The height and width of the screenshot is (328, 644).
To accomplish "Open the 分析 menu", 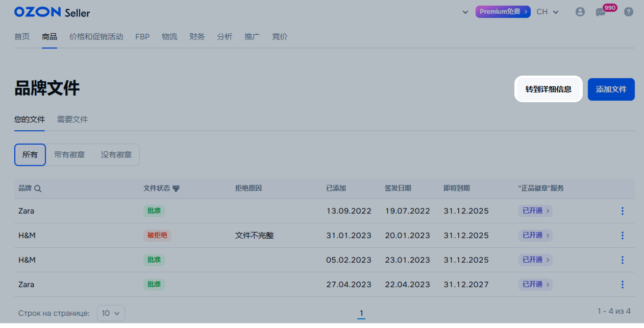I will point(225,37).
